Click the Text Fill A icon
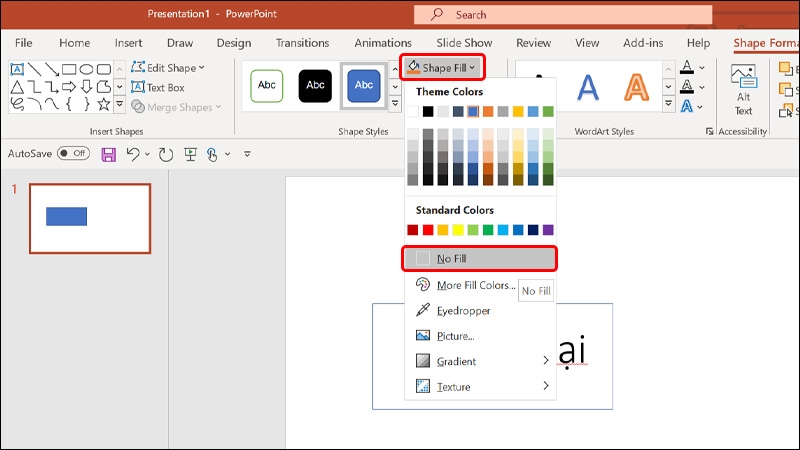The height and width of the screenshot is (450, 800). (687, 67)
